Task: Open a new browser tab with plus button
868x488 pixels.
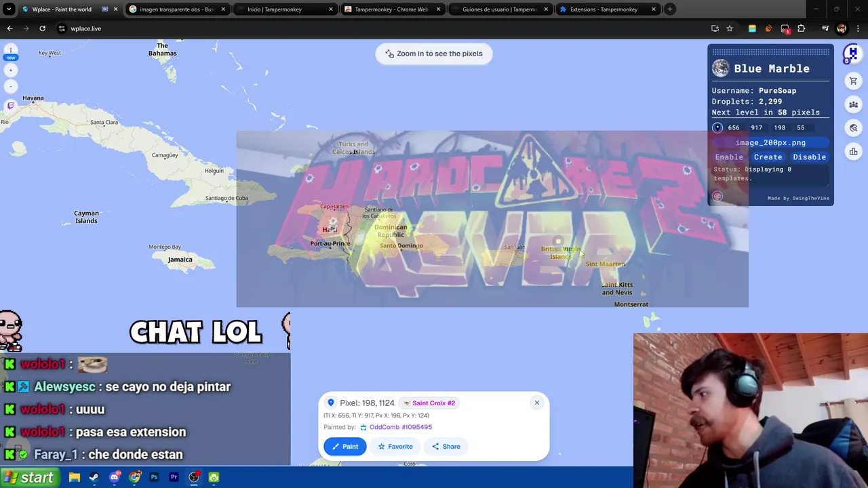Action: pyautogui.click(x=669, y=9)
